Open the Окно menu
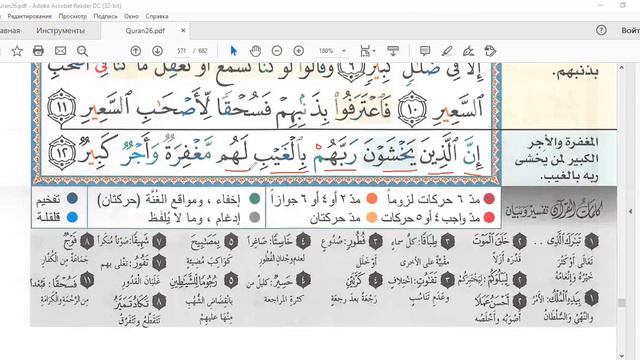 pyautogui.click(x=131, y=16)
